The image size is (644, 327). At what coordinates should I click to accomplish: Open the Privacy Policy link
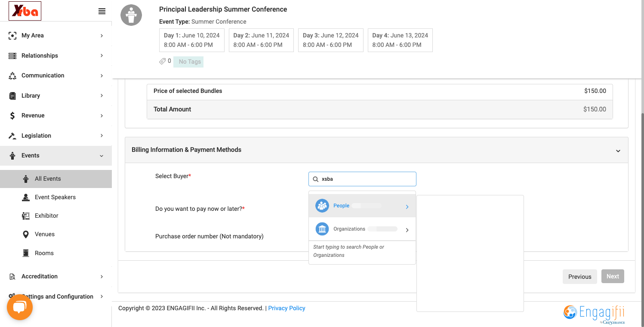[x=287, y=308]
